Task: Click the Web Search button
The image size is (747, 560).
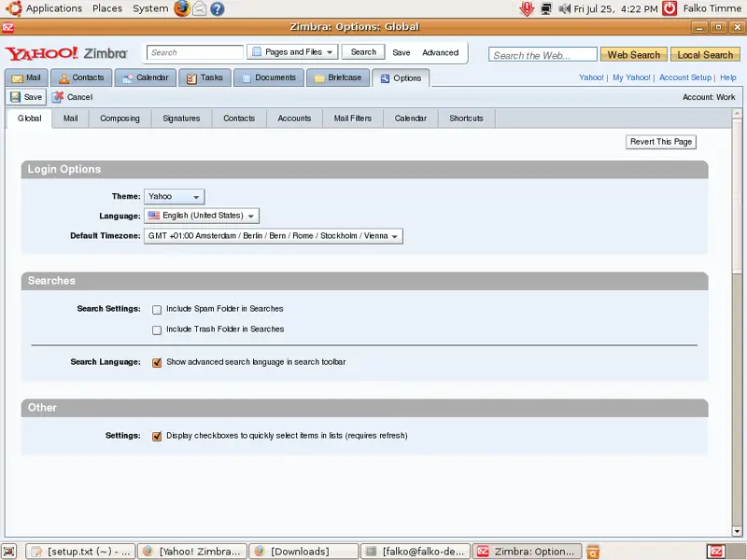Action: 634,55
